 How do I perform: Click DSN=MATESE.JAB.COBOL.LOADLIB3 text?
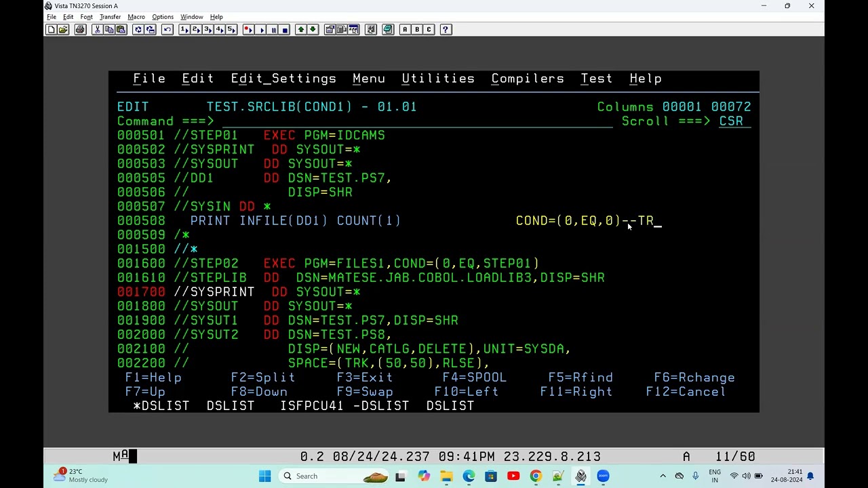414,278
